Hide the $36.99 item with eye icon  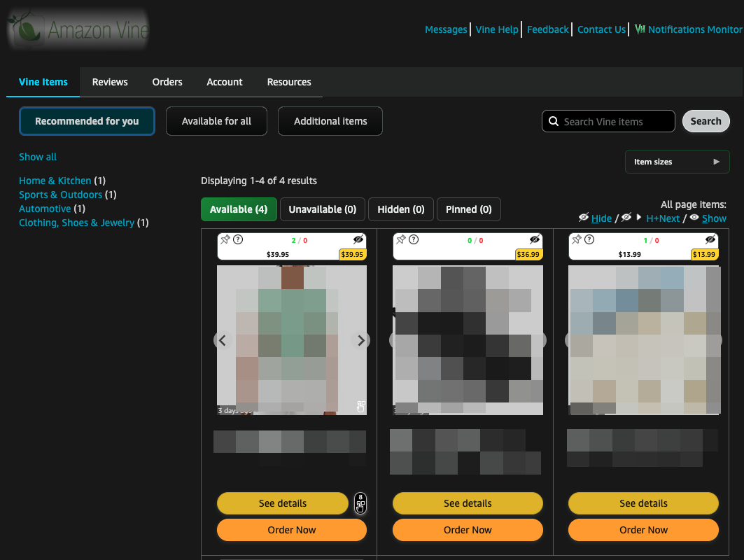[535, 239]
